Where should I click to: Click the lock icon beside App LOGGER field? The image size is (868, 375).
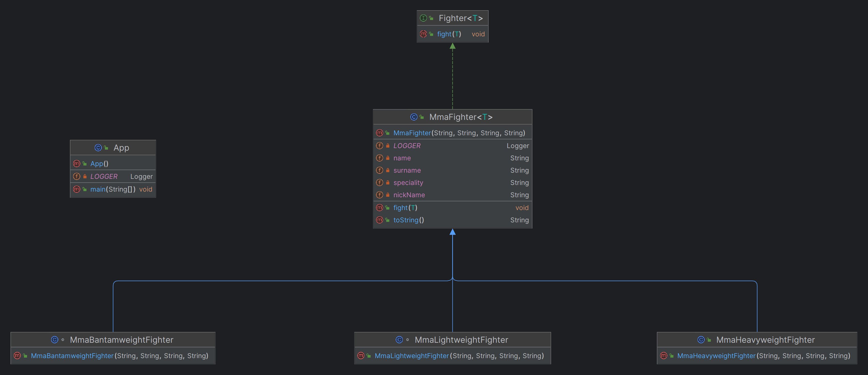click(85, 176)
